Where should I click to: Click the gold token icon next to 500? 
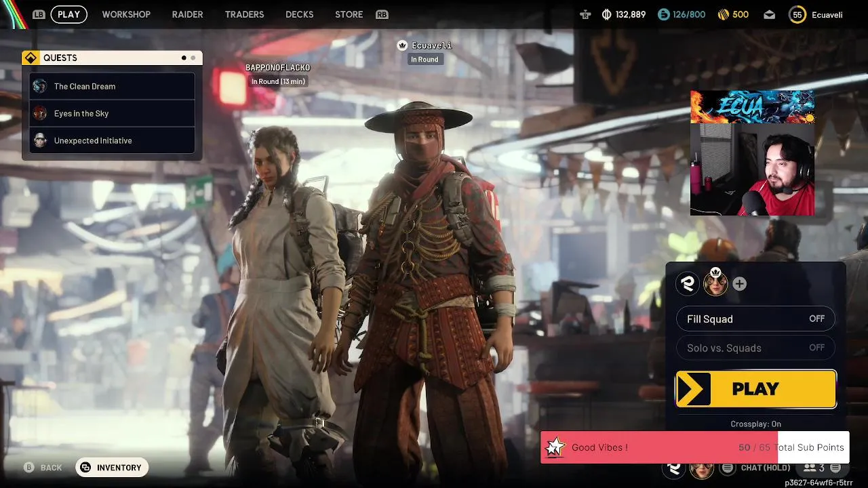[x=723, y=14]
